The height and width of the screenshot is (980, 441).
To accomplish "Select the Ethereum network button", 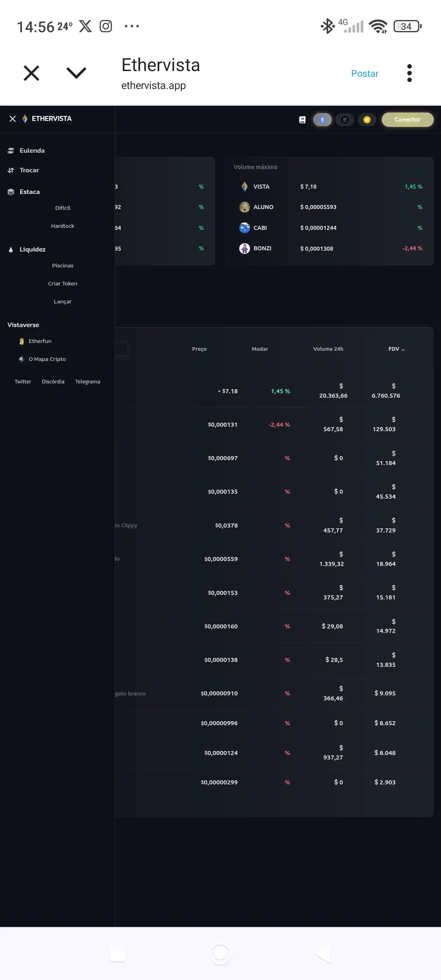I will pos(322,120).
